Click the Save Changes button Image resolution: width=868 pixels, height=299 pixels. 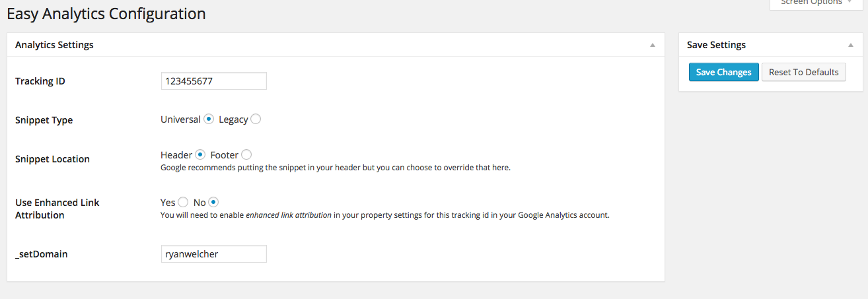[723, 72]
